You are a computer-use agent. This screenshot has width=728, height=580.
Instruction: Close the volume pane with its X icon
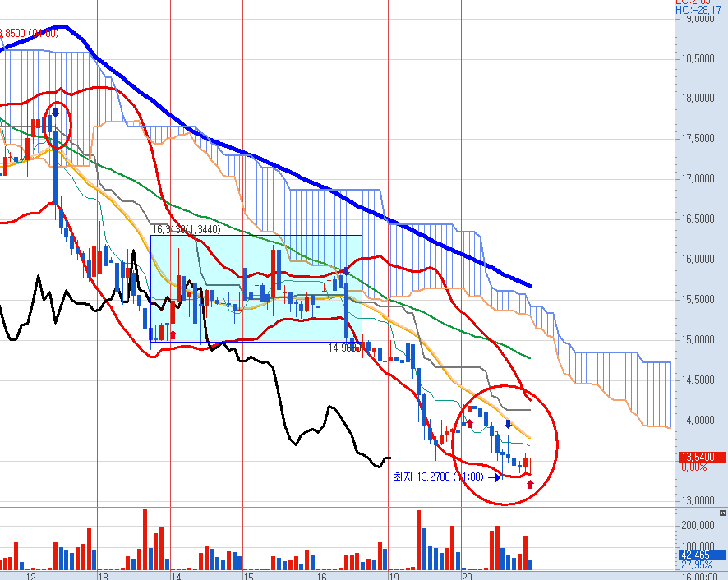(722, 513)
